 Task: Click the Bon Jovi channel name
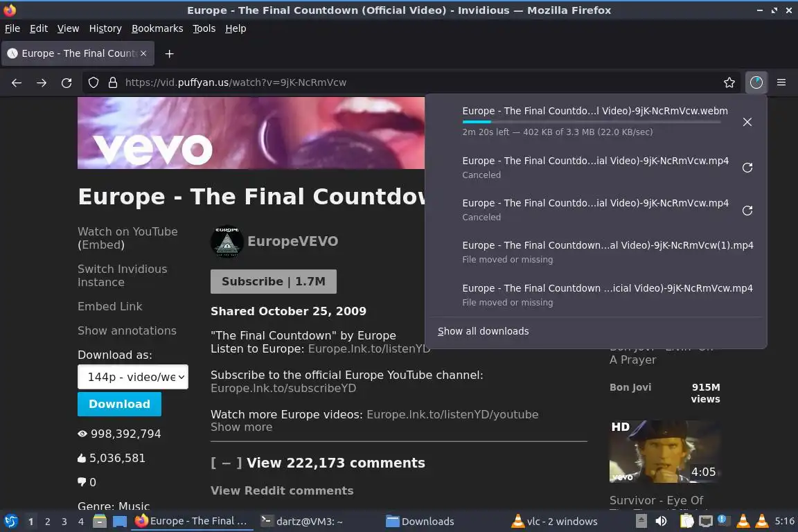tap(630, 387)
